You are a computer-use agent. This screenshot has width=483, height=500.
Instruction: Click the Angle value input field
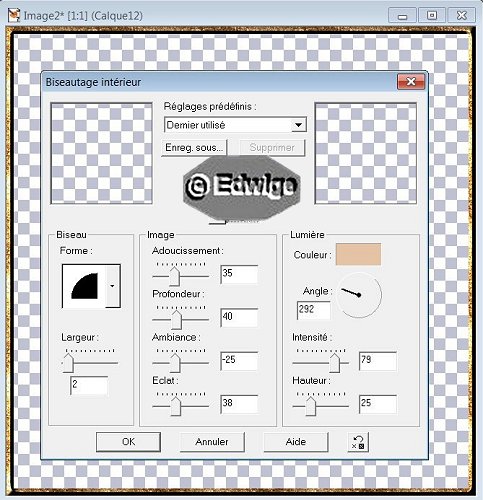(313, 310)
